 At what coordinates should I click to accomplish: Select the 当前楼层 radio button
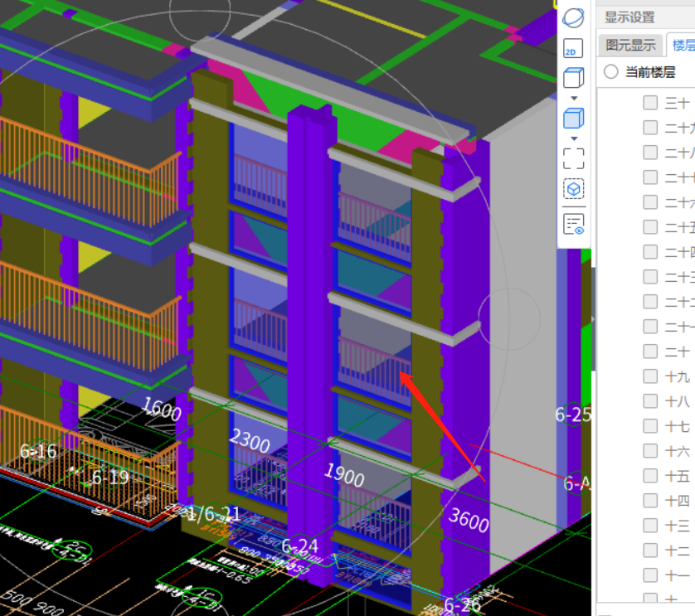pos(610,72)
